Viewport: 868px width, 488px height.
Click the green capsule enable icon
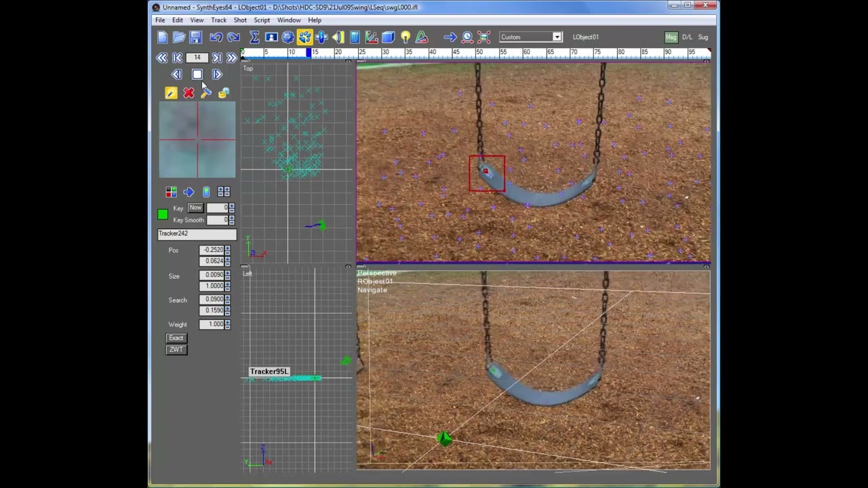click(x=206, y=192)
